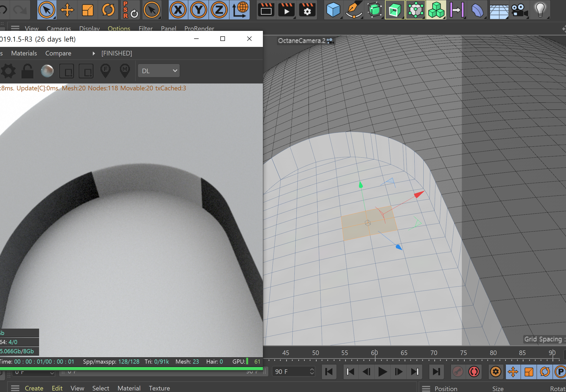This screenshot has height=392, width=566.
Task: Click the hamburger icon left of View
Action: click(x=15, y=28)
